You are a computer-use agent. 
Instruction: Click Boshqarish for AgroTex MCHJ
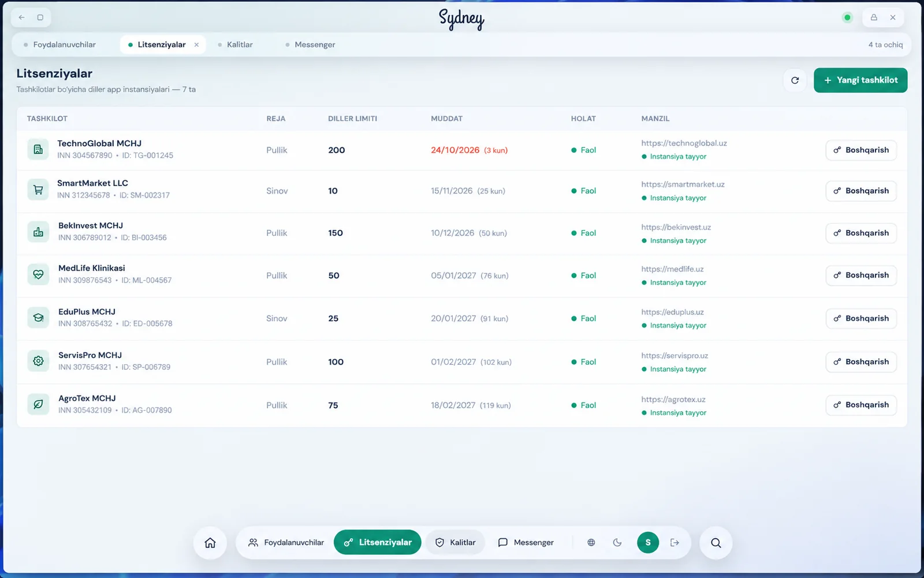(861, 405)
